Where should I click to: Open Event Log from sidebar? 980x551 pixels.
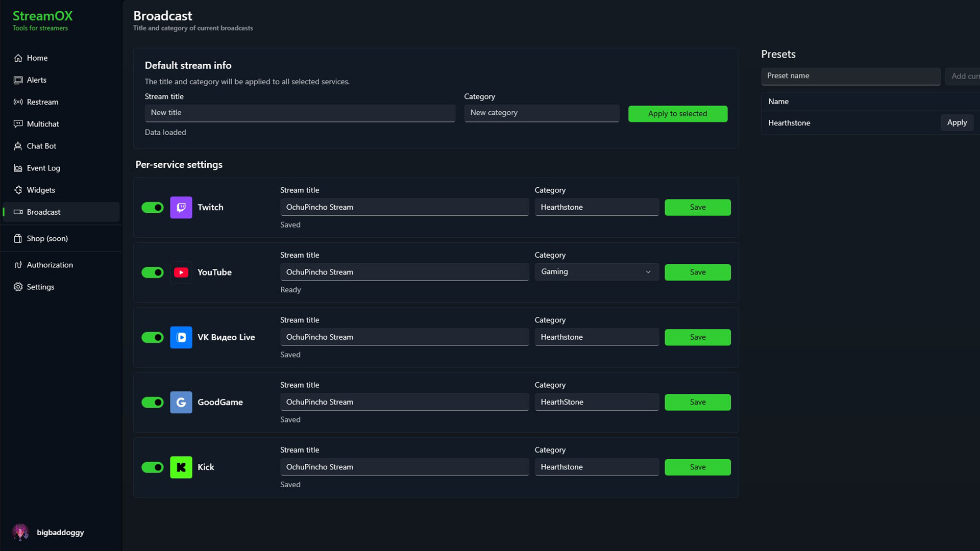pos(61,168)
